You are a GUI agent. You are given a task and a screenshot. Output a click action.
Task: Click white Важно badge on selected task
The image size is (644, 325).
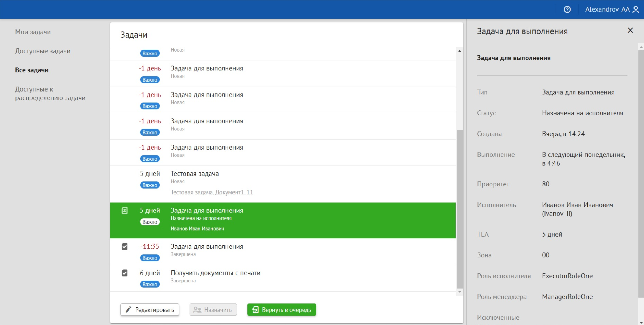pyautogui.click(x=150, y=222)
